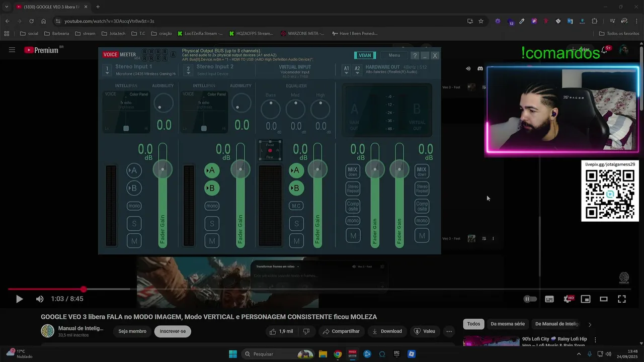The image size is (644, 362).
Task: Open more actions ellipsis beside Valeu
Action: 449,331
